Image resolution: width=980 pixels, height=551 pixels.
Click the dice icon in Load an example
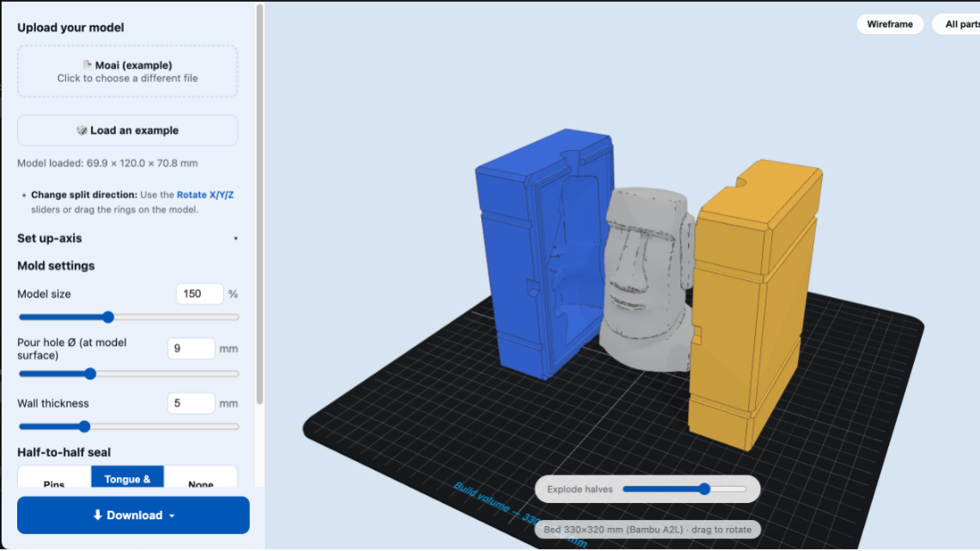[x=82, y=130]
